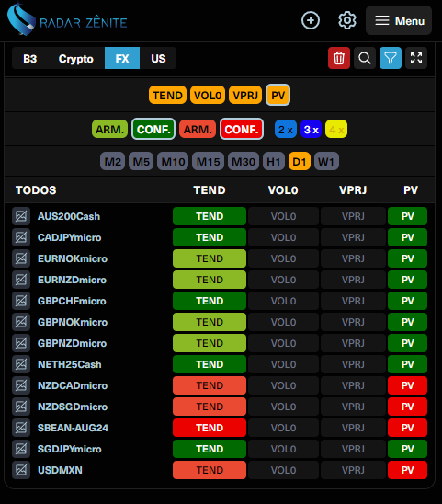
Task: Open chart icon for CADJPYmicro
Action: [x=21, y=237]
